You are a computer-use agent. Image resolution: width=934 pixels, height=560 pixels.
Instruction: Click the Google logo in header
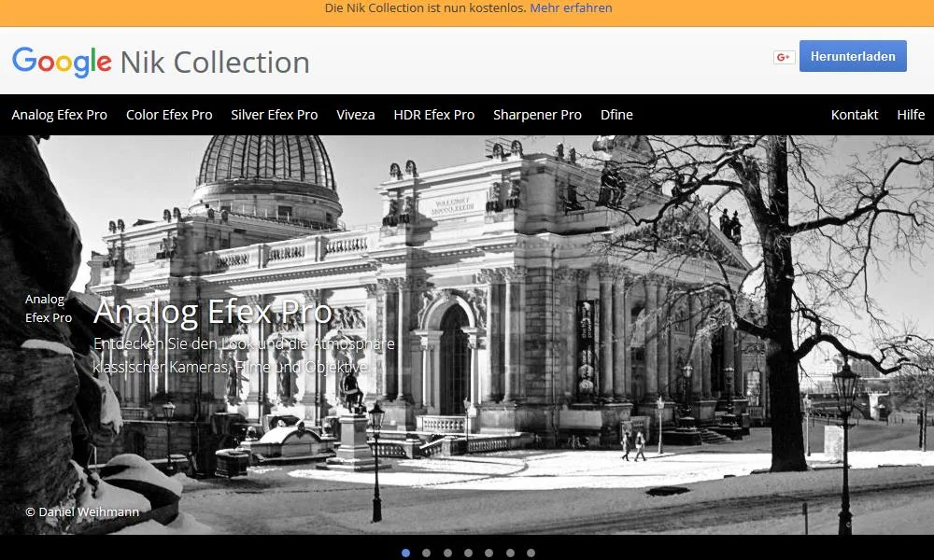click(62, 62)
